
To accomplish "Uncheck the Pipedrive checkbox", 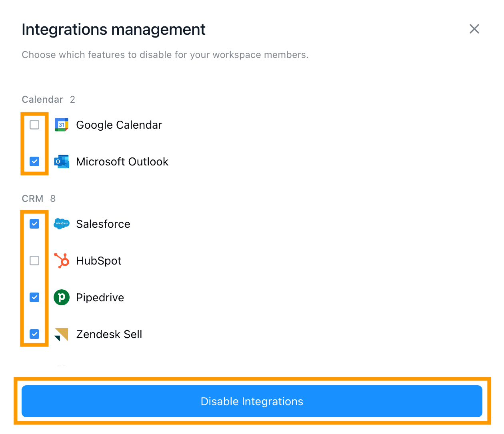I will coord(34,297).
